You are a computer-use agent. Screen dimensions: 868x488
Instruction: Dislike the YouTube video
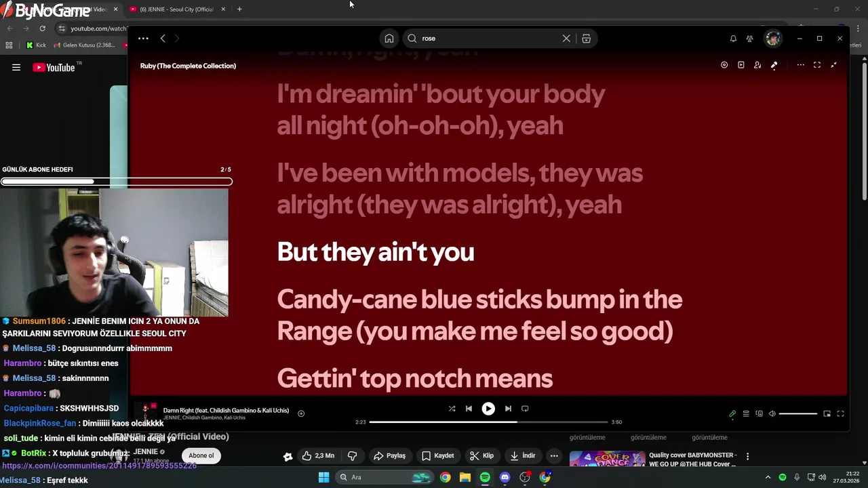(352, 456)
